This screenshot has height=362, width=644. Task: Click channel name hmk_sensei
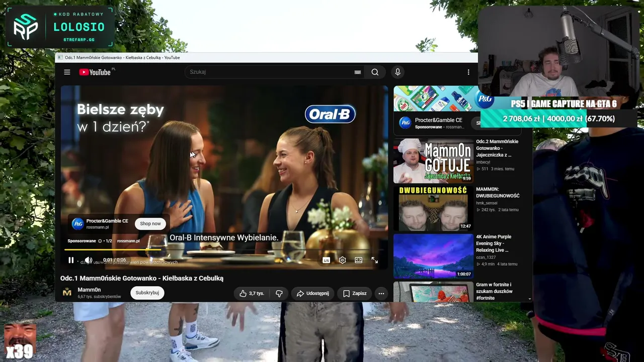click(487, 203)
